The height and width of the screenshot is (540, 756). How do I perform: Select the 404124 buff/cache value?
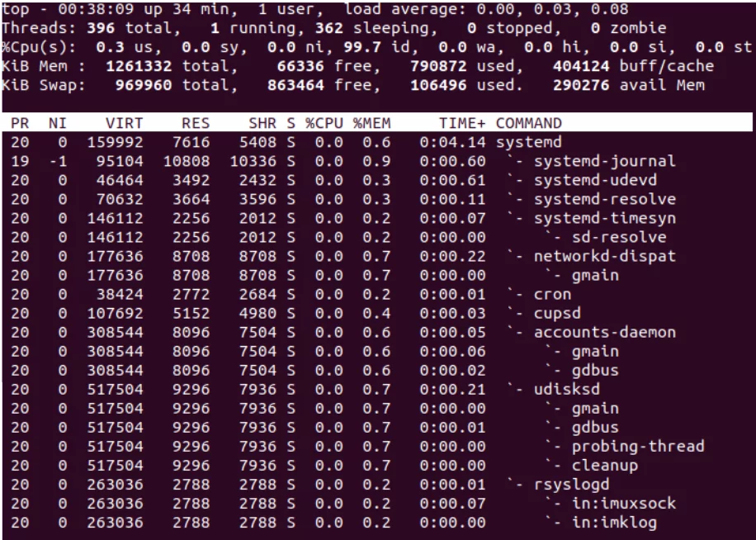(x=581, y=66)
